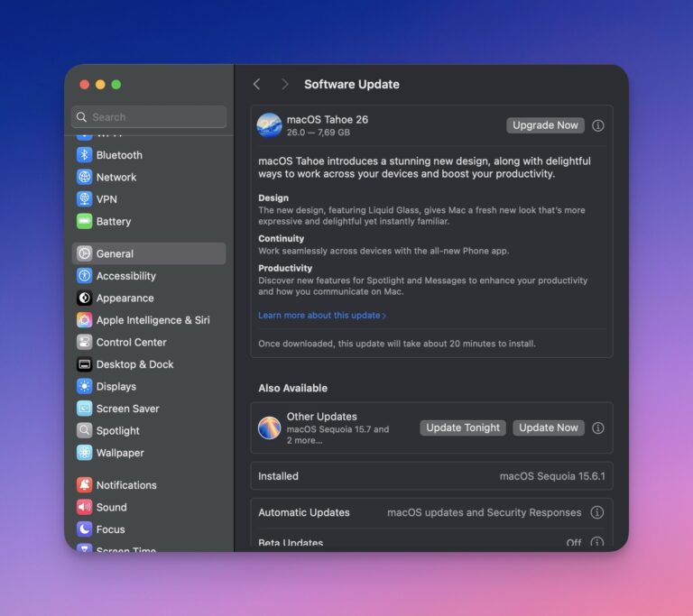Open the VPN settings icon
The height and width of the screenshot is (616, 693).
pos(84,199)
